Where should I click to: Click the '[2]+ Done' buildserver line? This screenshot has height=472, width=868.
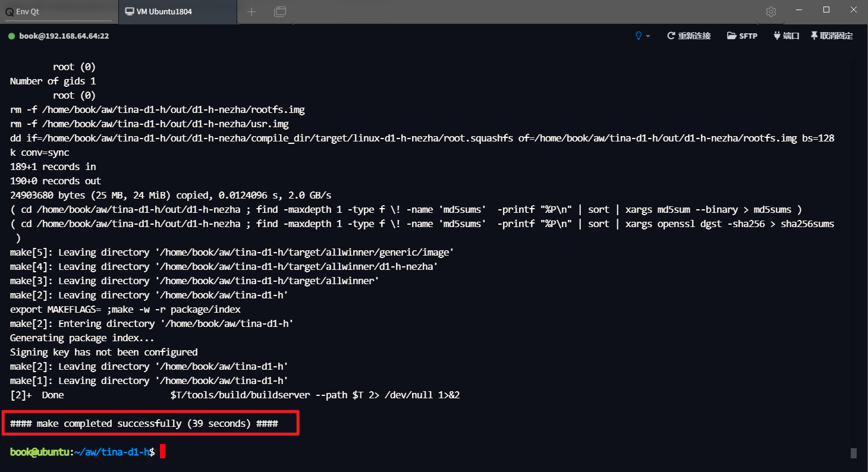pyautogui.click(x=235, y=395)
